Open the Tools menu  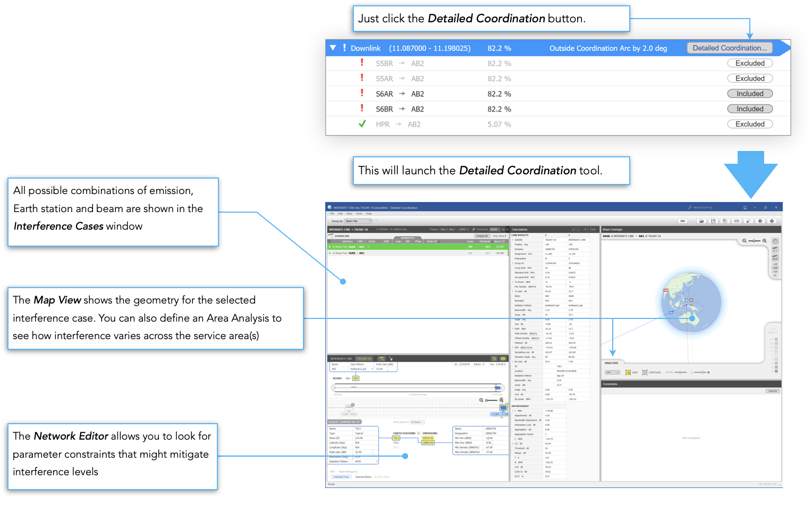coord(359,214)
